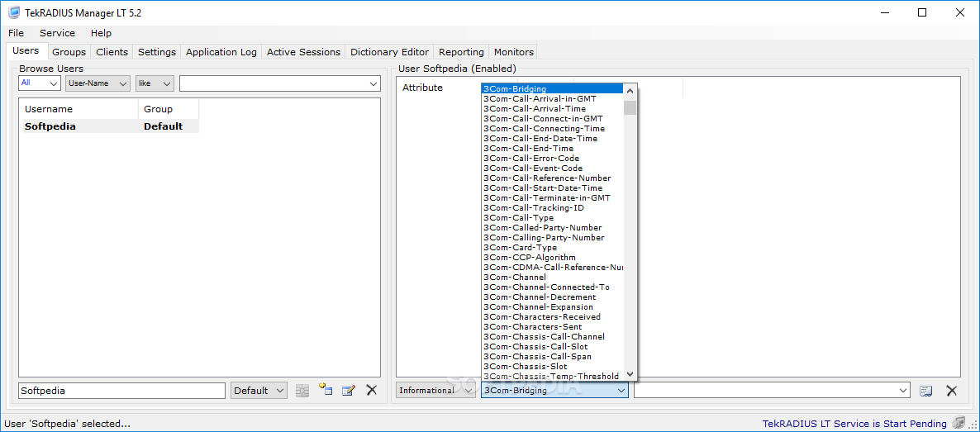
Task: Switch to the Clients tab
Action: 112,52
